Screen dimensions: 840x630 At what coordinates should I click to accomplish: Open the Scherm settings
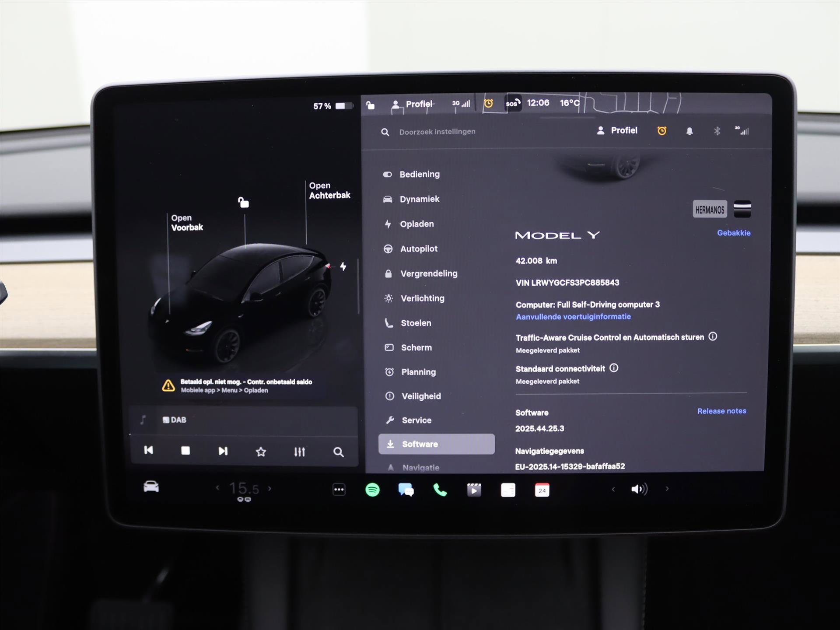point(408,348)
